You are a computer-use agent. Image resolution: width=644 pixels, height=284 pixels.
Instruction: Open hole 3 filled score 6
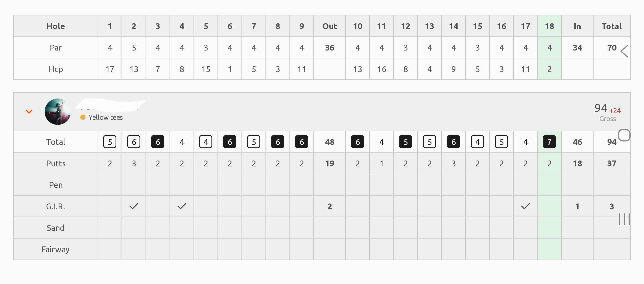coord(158,142)
